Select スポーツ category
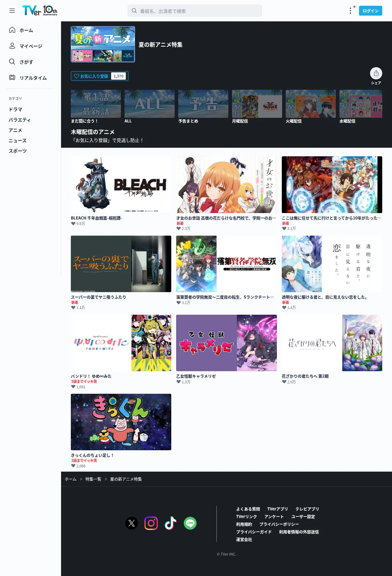The width and height of the screenshot is (392, 576). pyautogui.click(x=17, y=151)
